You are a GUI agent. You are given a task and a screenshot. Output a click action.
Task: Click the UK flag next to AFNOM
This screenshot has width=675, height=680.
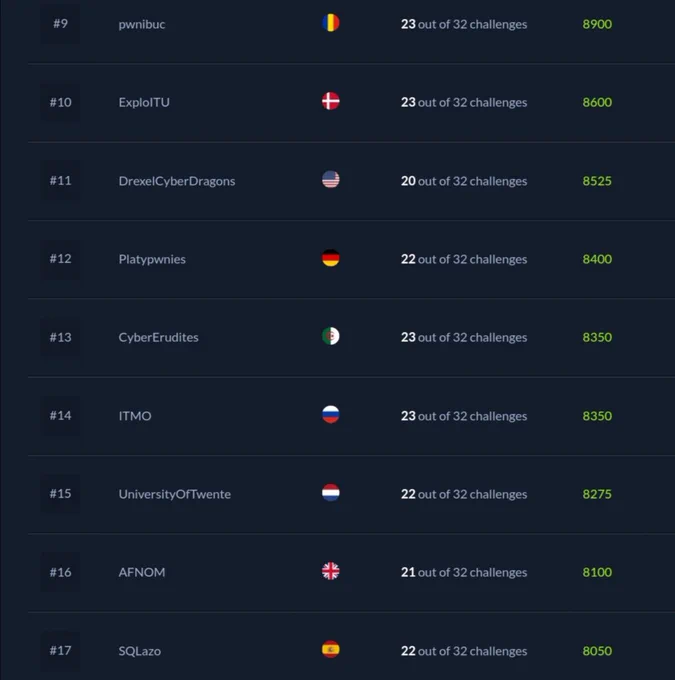(331, 571)
